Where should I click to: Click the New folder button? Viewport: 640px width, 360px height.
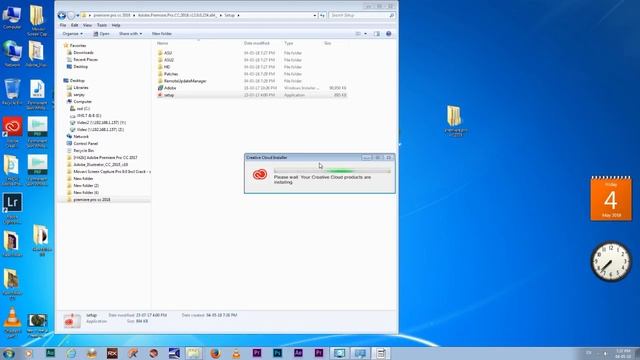pyautogui.click(x=162, y=34)
